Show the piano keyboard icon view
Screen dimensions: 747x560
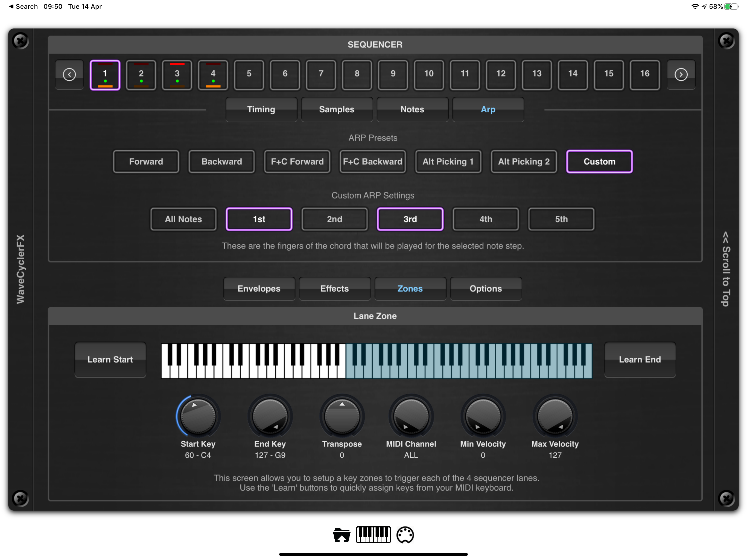tap(373, 534)
